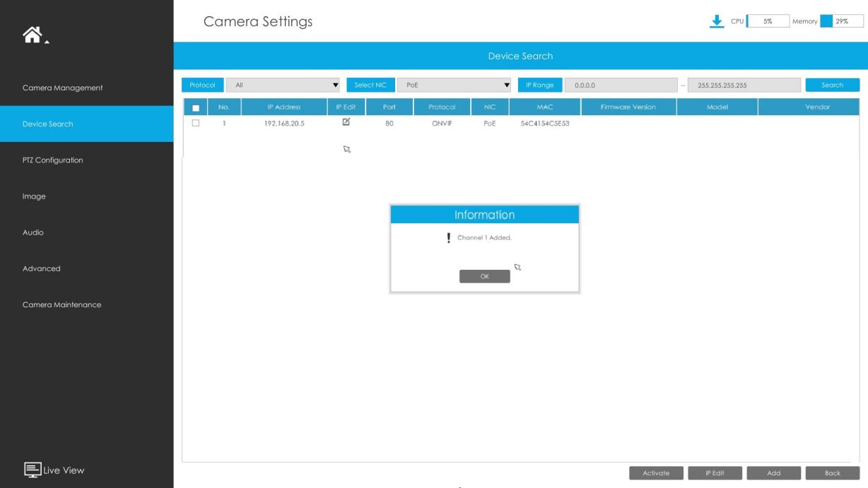
Task: Click the "Channel 1 Added." message
Action: (x=484, y=238)
